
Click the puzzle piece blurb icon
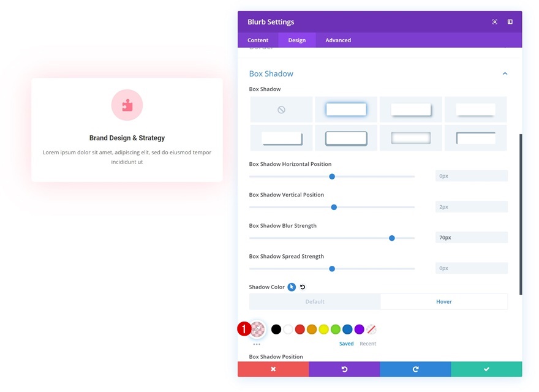click(127, 105)
